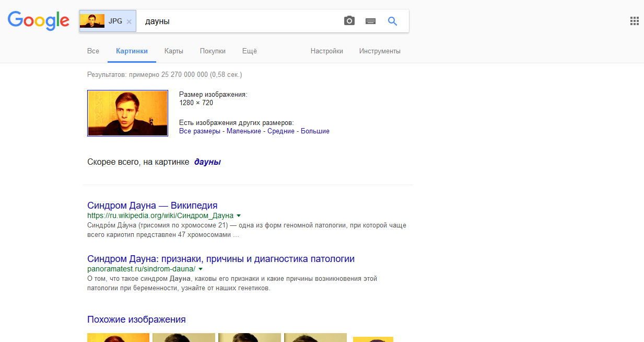Switch to the "Все" tab
Image resolution: width=644 pixels, height=342 pixels.
point(93,51)
